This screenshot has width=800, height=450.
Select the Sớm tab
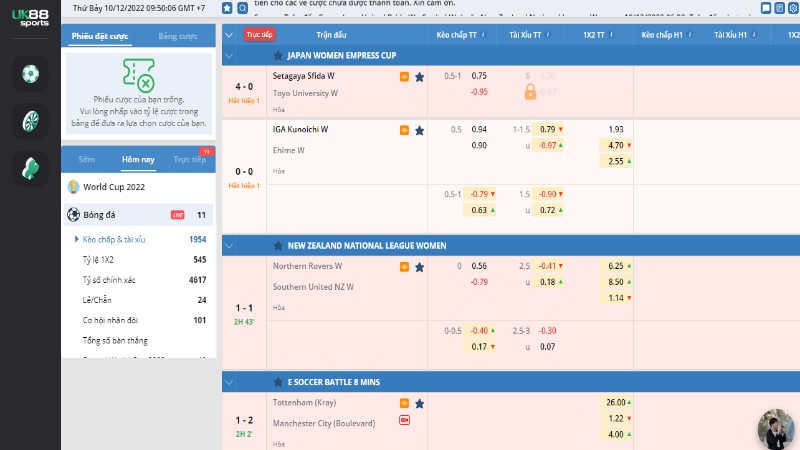87,159
